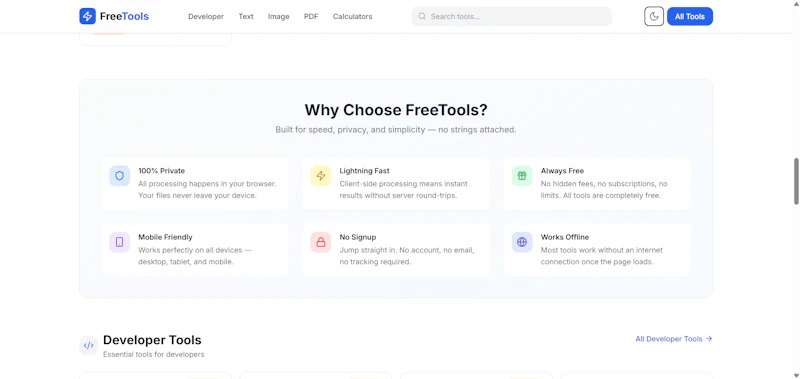
Task: Click the 'no tracking required' description text
Action: click(375, 262)
